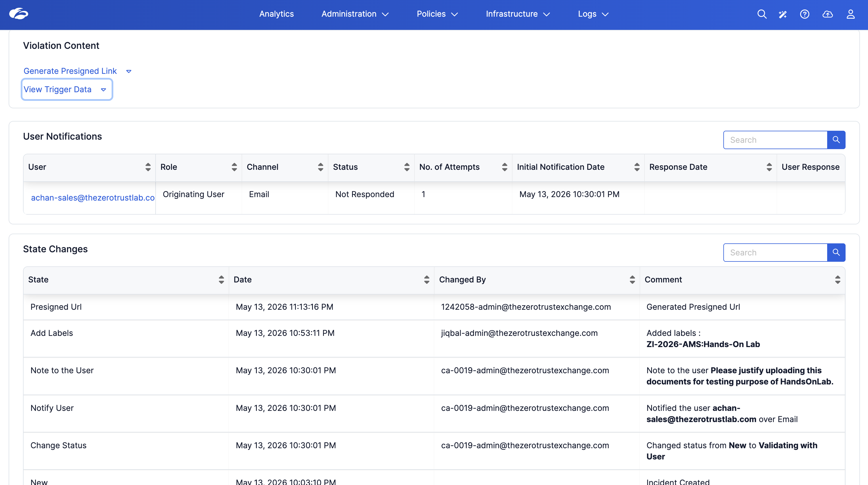Click the User Notifications heading
This screenshot has width=868, height=485.
click(x=62, y=136)
